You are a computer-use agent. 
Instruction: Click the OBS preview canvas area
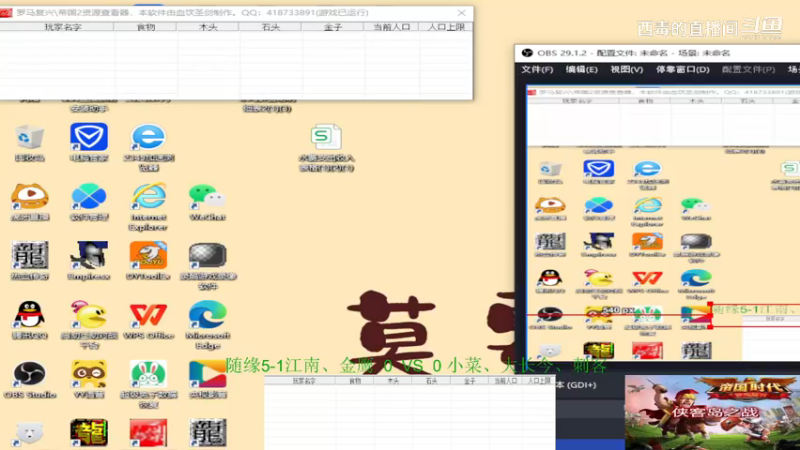663,223
